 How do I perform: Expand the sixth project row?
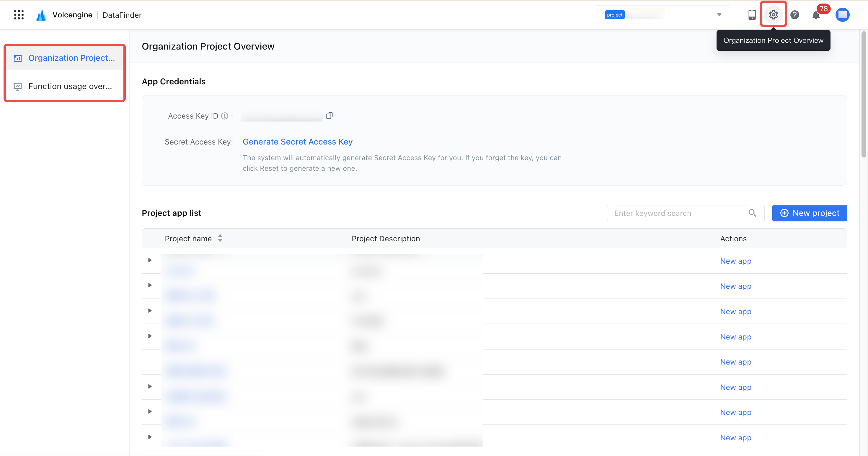pos(150,386)
